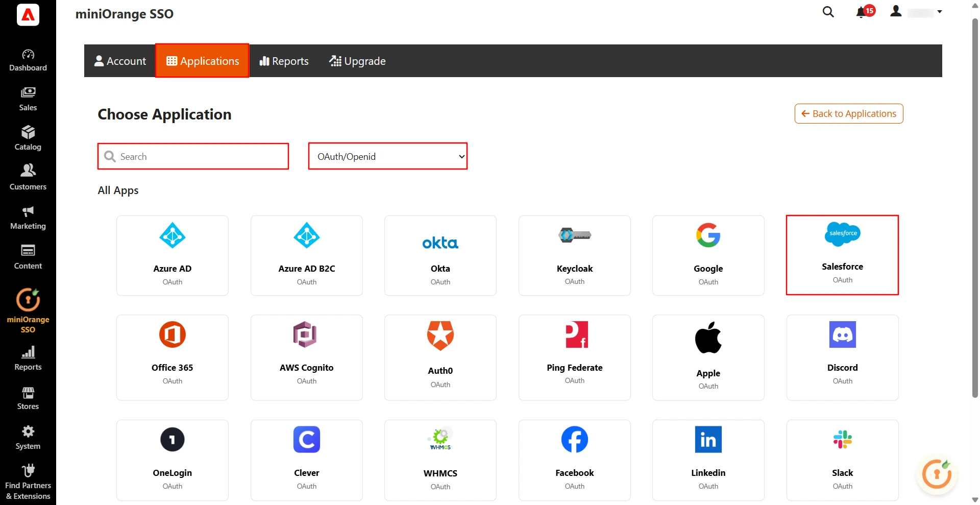Choose the Auth0 OAuth app
This screenshot has height=505, width=980.
tap(440, 357)
